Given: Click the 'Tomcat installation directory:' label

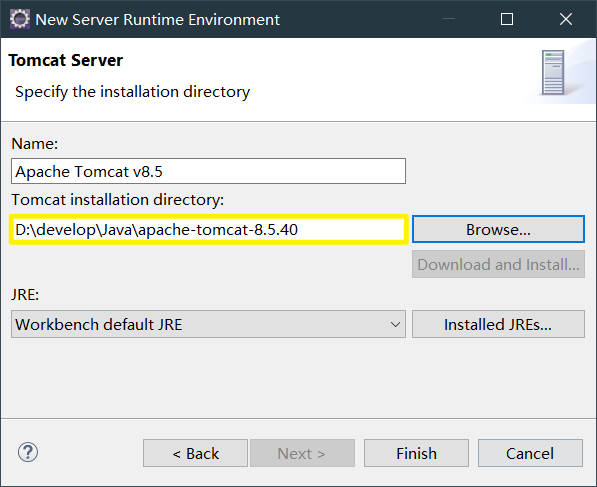Looking at the screenshot, I should [118, 200].
